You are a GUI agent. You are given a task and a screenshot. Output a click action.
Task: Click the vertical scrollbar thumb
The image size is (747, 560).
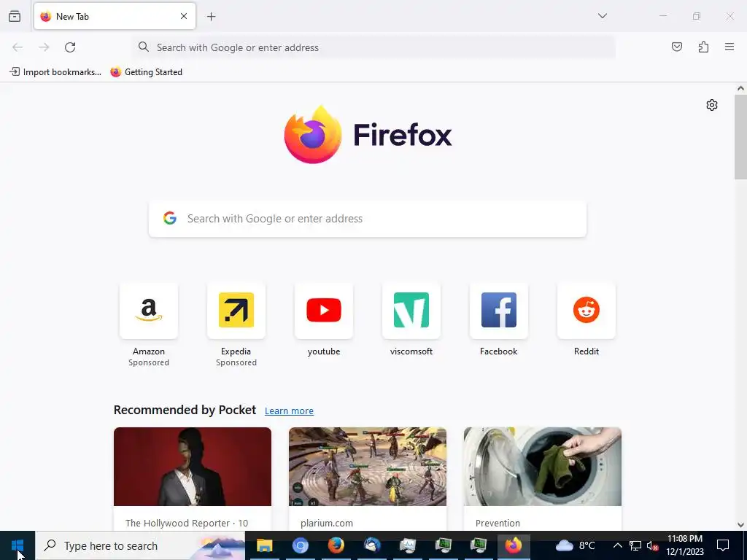740,136
